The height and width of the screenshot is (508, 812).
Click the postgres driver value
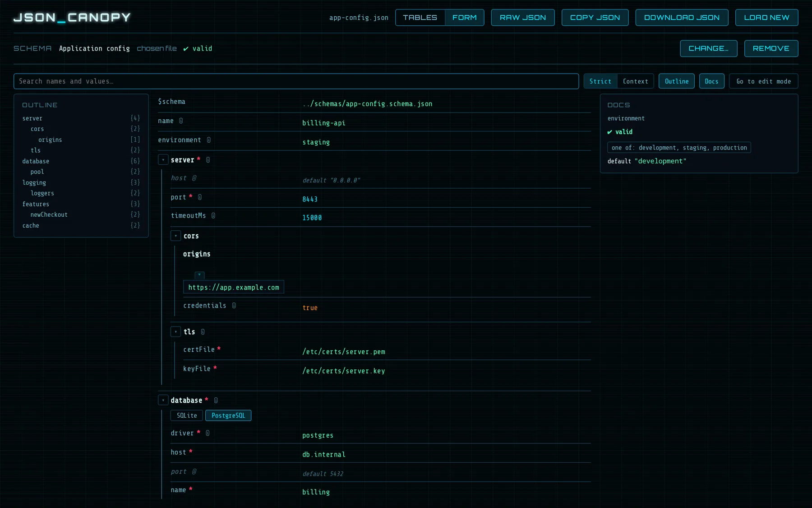[x=318, y=436]
